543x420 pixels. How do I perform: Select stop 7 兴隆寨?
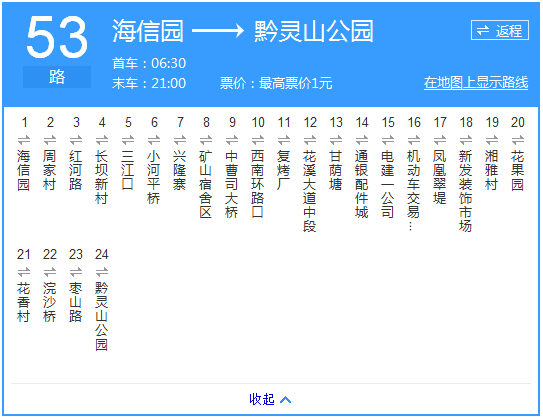[x=179, y=170]
